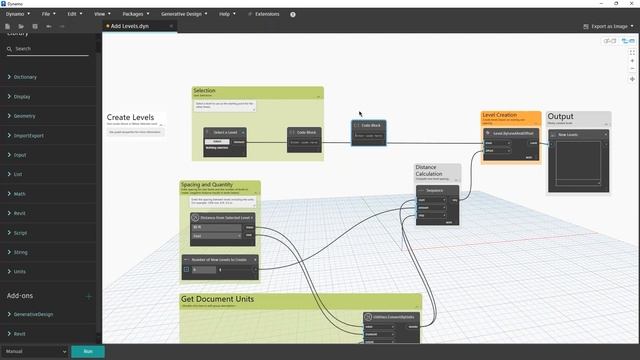Click the Output group title
Viewport: 640px width, 360px height.
pyautogui.click(x=560, y=116)
